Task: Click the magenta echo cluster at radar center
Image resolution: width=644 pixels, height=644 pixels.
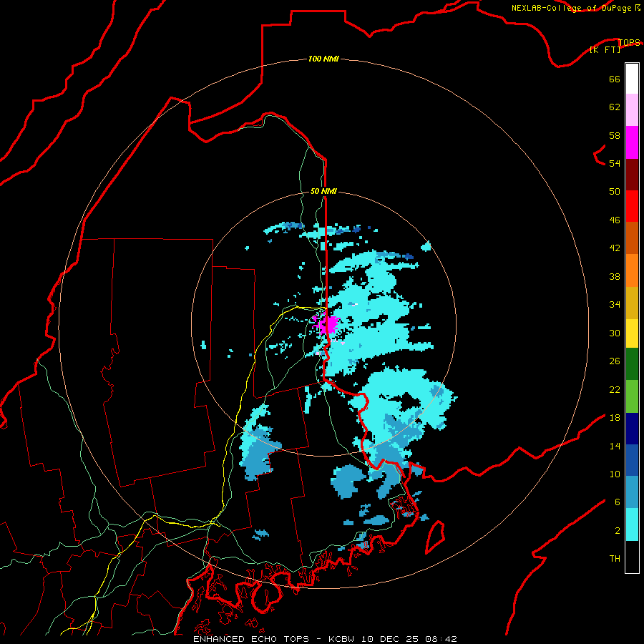Action: (328, 324)
